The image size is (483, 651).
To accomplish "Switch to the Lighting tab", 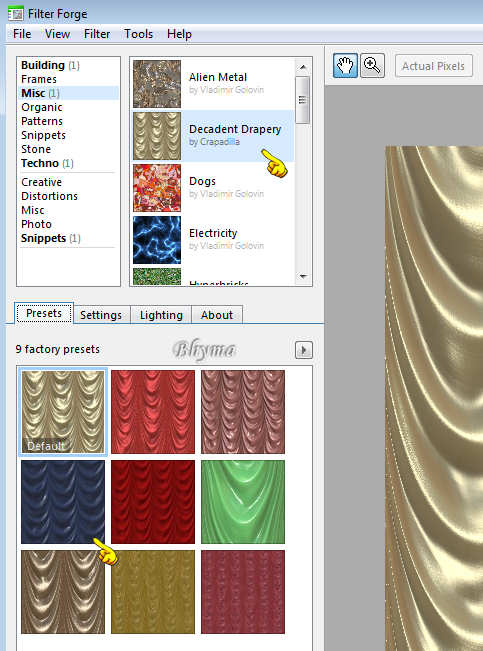I will (161, 315).
